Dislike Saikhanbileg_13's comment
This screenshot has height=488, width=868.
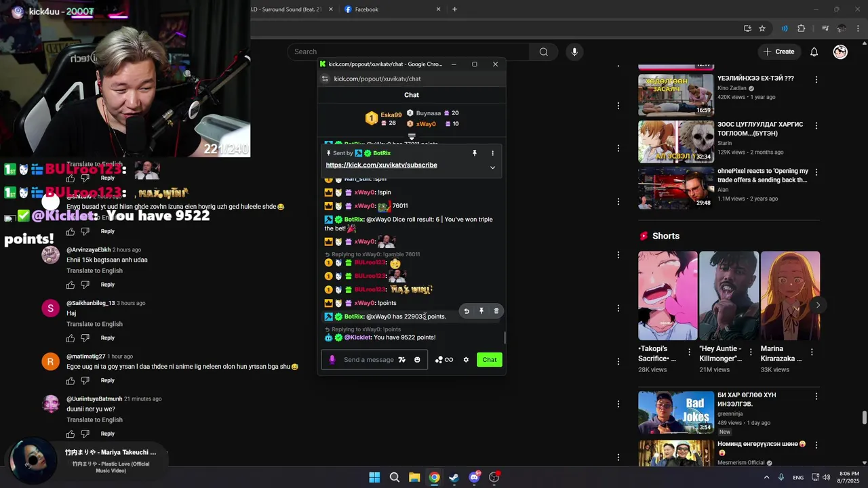pyautogui.click(x=85, y=338)
